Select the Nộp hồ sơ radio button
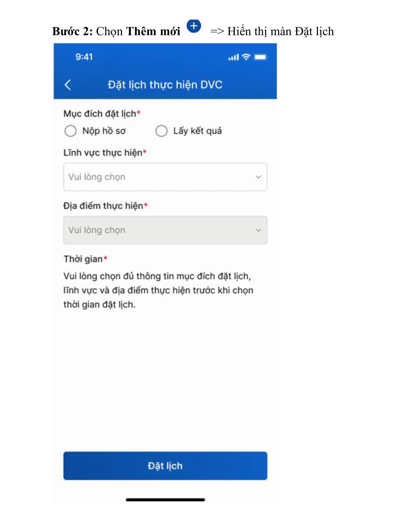 click(71, 131)
